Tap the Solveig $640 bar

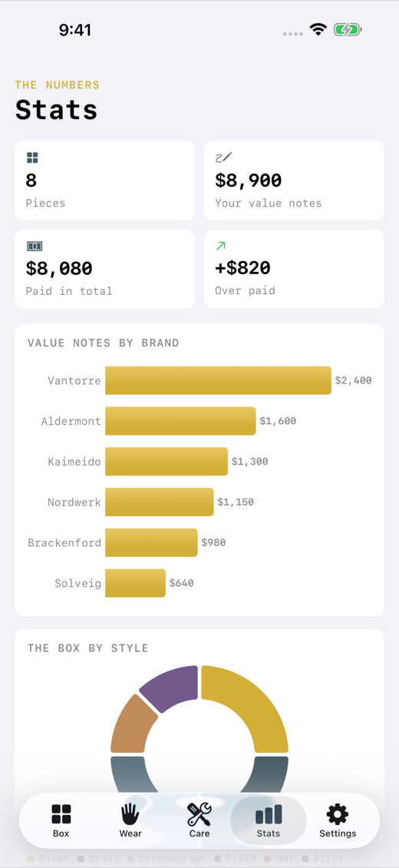click(135, 583)
